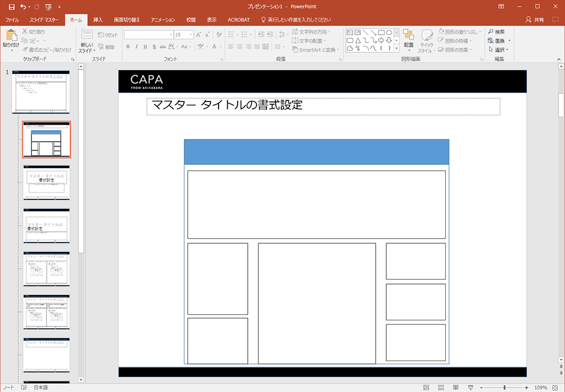Viewport: 565px width, 392px height.
Task: Switch to the スライド マスター tab
Action: coord(44,20)
